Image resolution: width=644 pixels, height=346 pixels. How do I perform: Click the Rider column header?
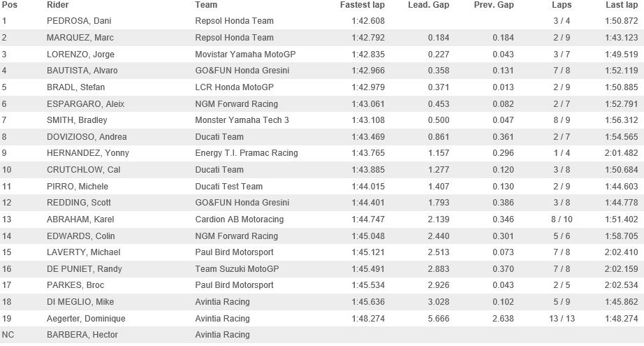click(57, 5)
